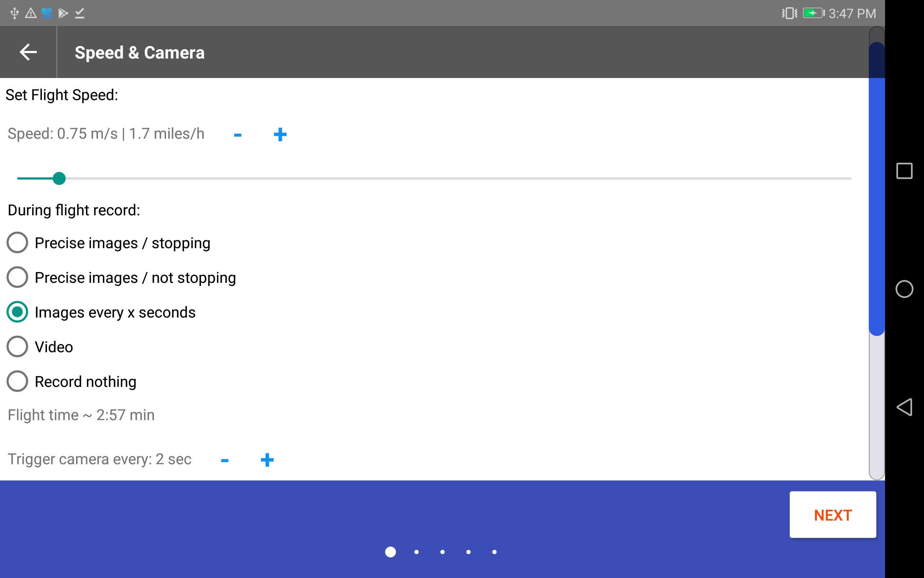Go back using the arrow in header
Screen dimensions: 924x578
pyautogui.click(x=28, y=52)
